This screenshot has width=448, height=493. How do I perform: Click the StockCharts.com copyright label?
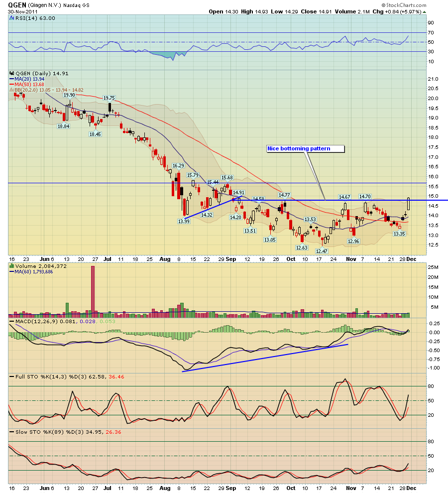[404, 5]
